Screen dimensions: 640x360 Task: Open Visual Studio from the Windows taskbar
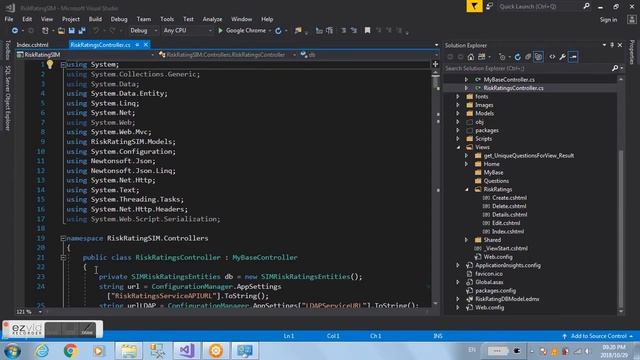187,351
